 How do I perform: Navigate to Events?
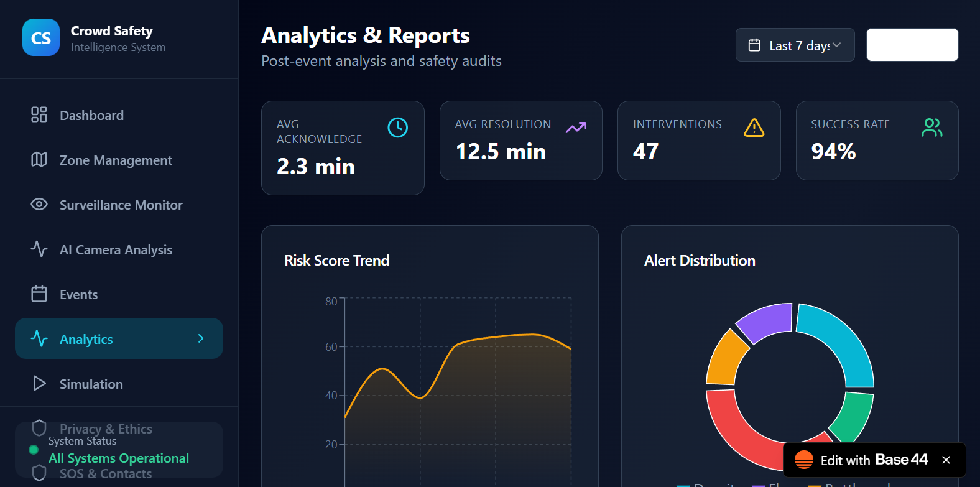point(119,294)
